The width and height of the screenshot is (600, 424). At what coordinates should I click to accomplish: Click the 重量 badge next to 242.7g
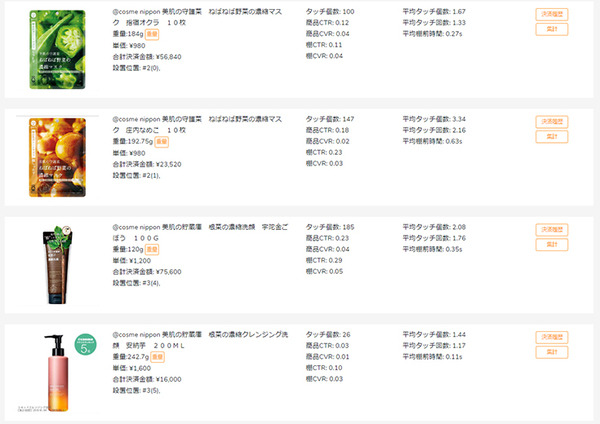click(x=159, y=356)
